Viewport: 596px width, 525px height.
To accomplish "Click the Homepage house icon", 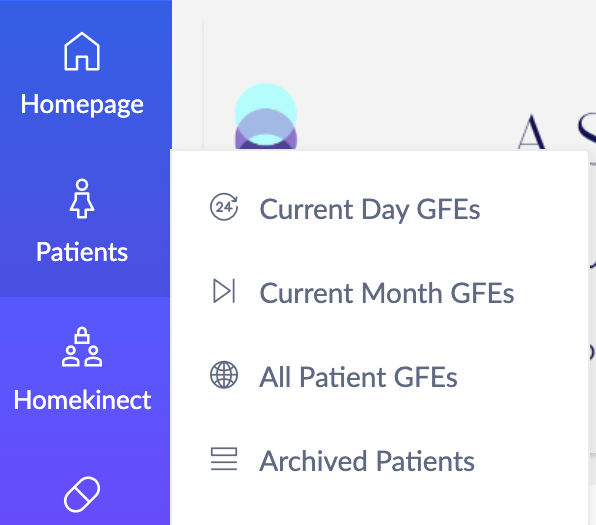I will click(82, 51).
